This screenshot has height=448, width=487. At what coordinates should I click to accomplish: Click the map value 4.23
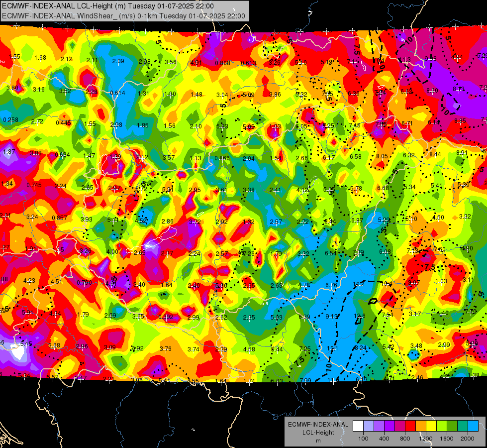(x=29, y=281)
